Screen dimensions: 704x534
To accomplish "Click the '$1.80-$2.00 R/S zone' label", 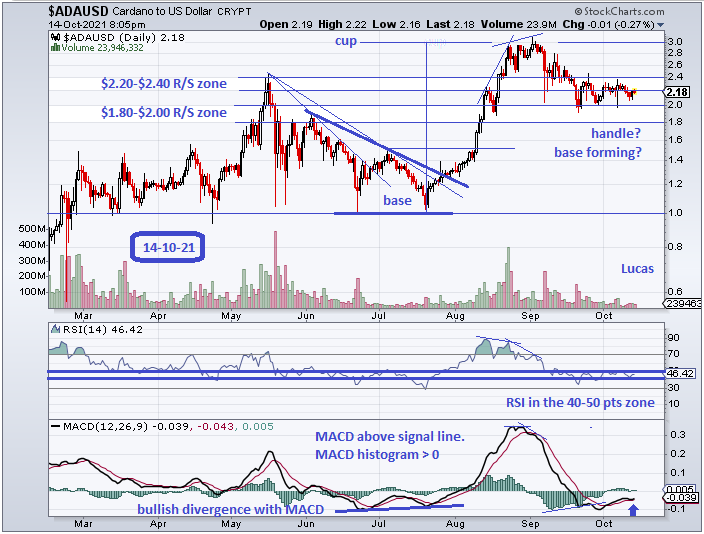I will pyautogui.click(x=164, y=112).
